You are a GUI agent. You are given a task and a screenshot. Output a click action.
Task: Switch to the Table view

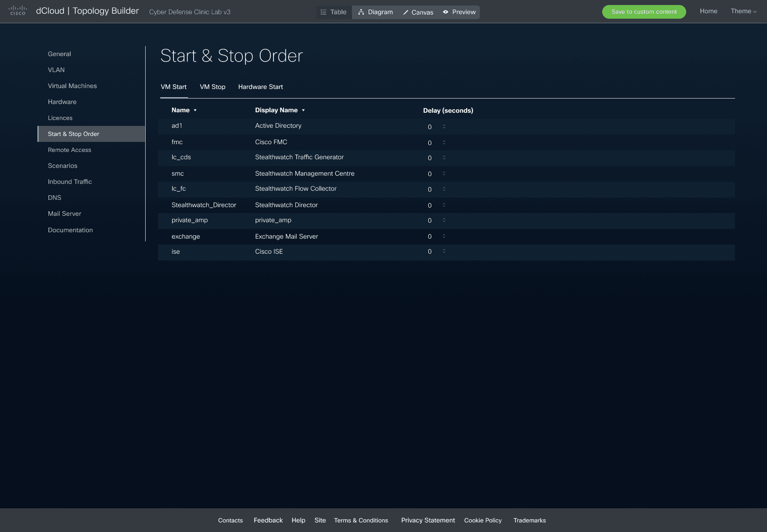(334, 12)
